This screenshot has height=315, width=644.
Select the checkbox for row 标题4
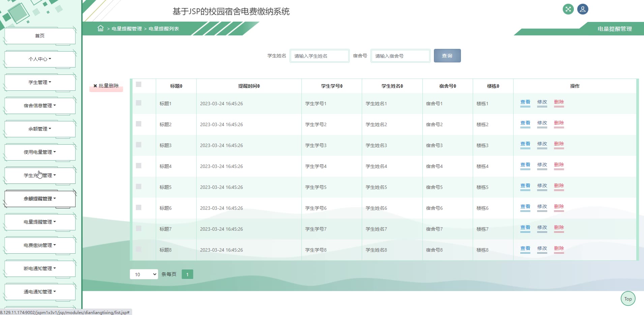click(139, 166)
